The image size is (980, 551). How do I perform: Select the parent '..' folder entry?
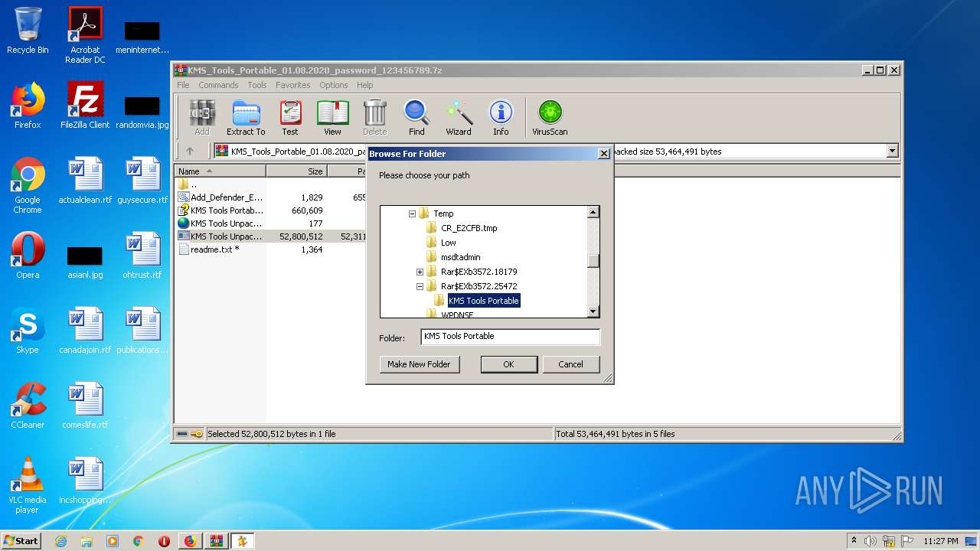click(188, 184)
